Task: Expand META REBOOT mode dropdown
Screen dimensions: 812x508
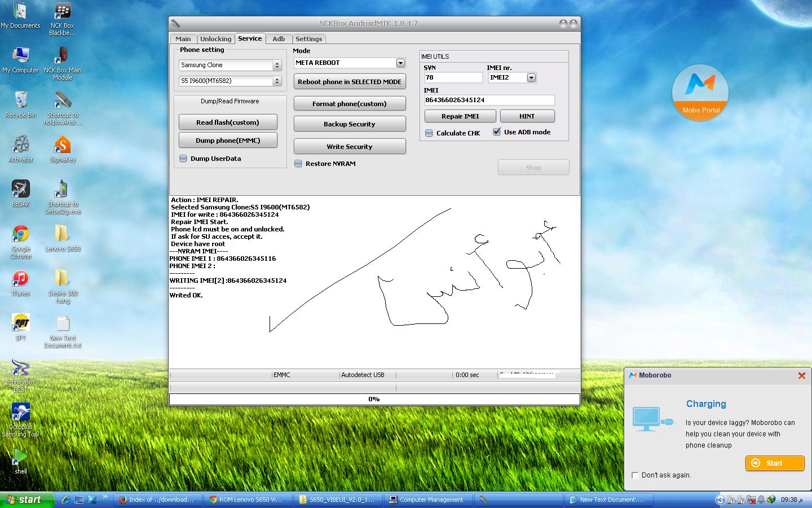Action: (400, 63)
